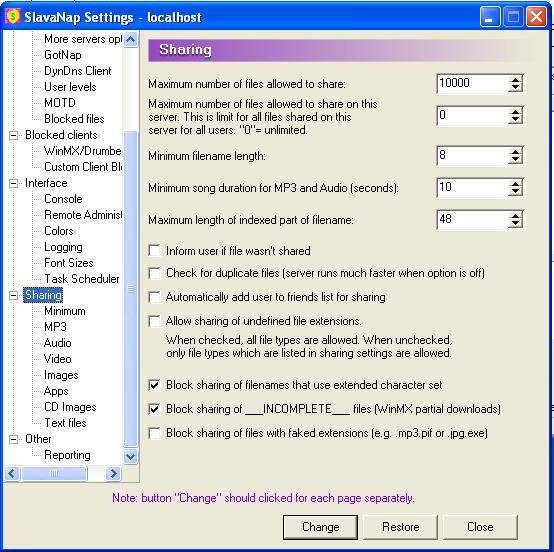Tick Block sharing of faked extensions
This screenshot has height=552, width=554.
(x=154, y=433)
